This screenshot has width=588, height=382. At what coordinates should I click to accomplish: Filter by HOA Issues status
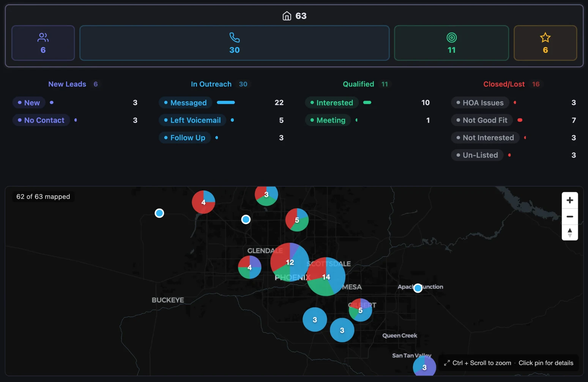(x=480, y=103)
